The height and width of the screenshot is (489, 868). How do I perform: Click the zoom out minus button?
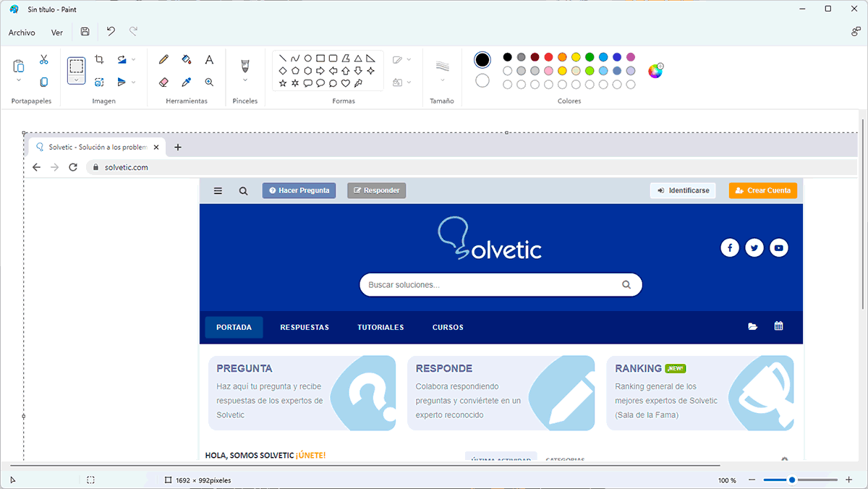click(752, 480)
